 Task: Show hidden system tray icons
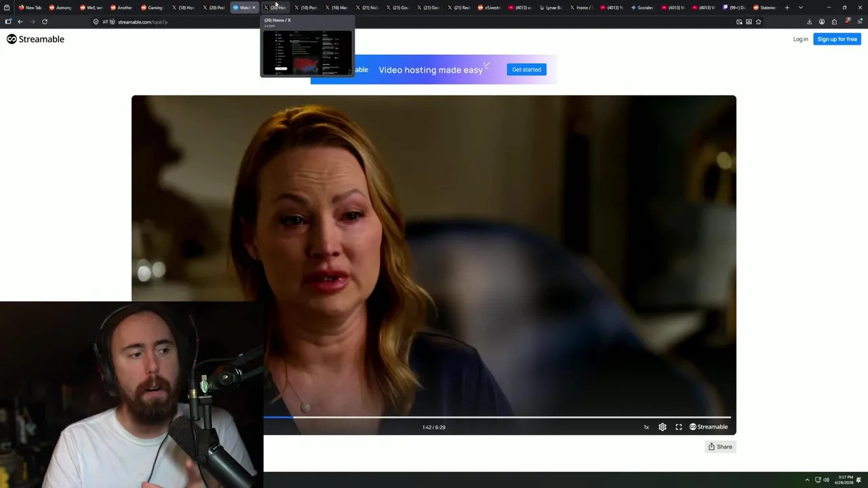click(807, 480)
